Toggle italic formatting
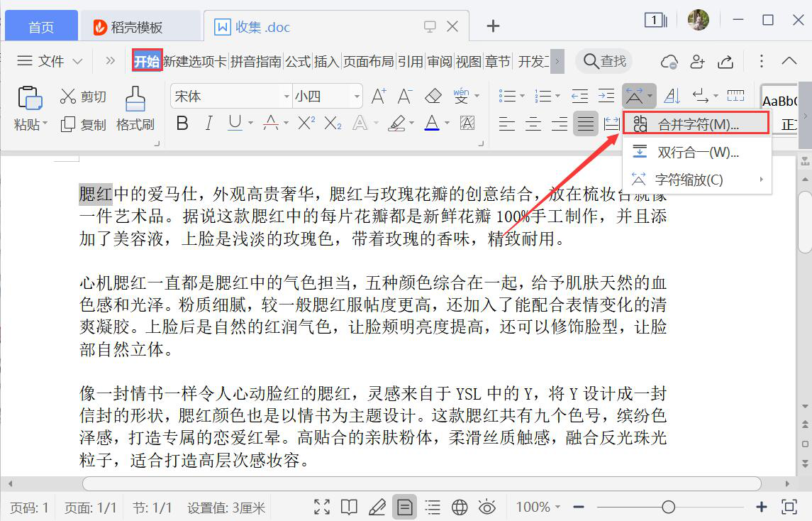The image size is (812, 521). click(x=208, y=124)
